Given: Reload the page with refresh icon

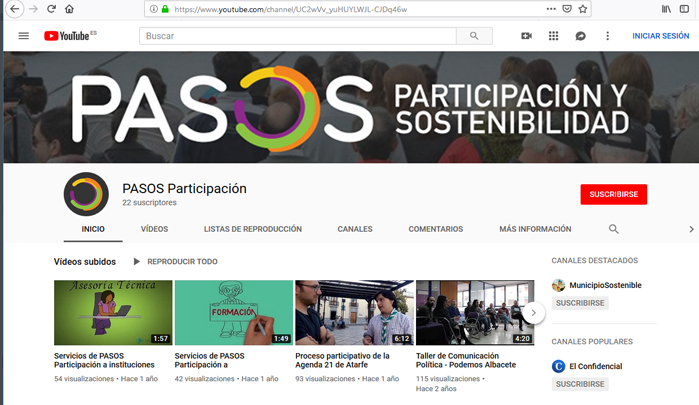Looking at the screenshot, I should point(51,9).
